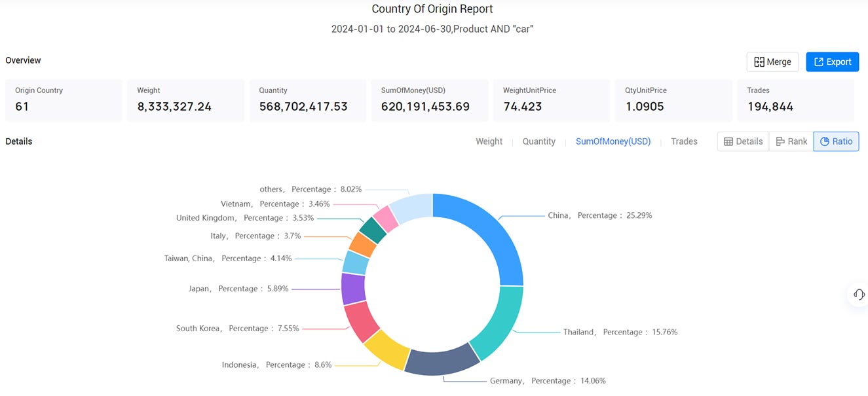Click the South Korea red donut segment
Image resolution: width=868 pixels, height=396 pixels.
click(x=360, y=321)
